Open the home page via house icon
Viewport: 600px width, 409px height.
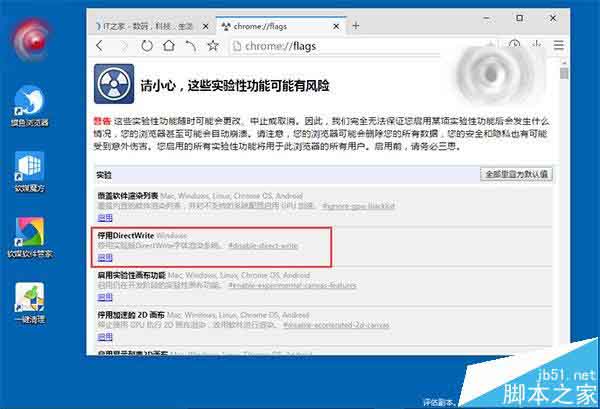click(168, 46)
